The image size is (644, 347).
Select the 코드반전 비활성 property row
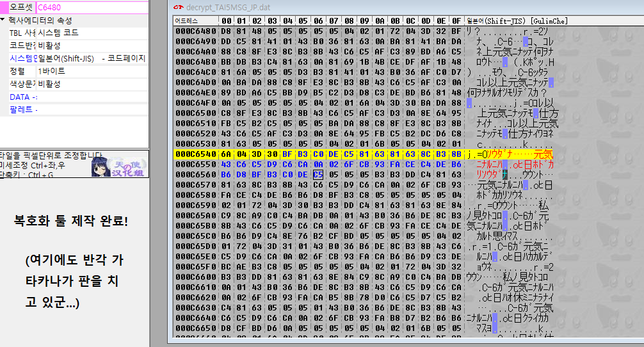(78, 45)
